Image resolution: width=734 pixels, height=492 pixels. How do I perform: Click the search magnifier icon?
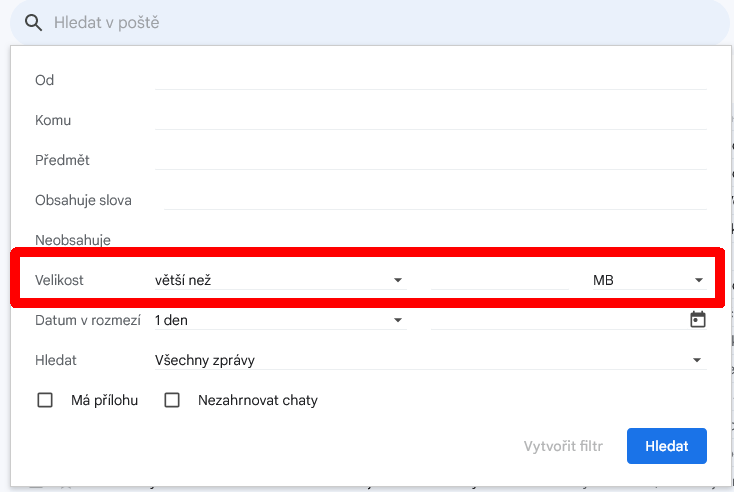34,22
